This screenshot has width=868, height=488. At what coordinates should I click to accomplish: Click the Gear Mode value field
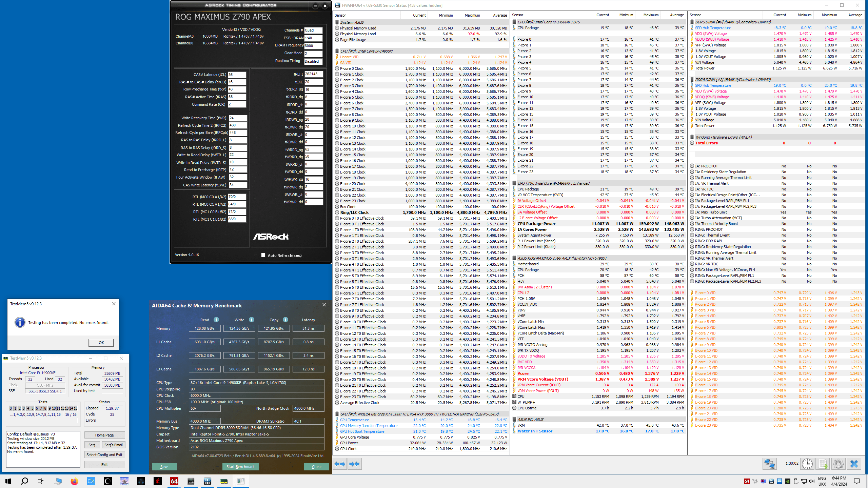tap(313, 54)
